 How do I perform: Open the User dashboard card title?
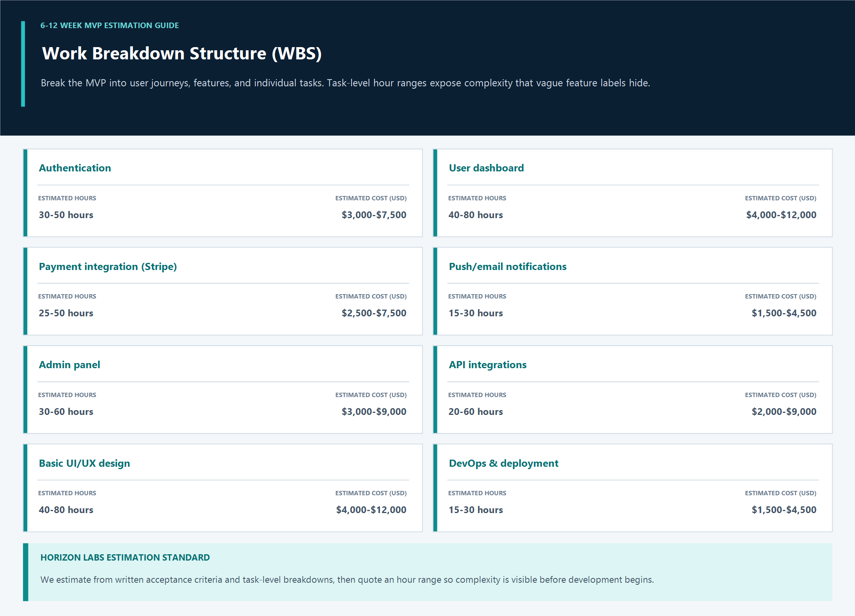[486, 168]
